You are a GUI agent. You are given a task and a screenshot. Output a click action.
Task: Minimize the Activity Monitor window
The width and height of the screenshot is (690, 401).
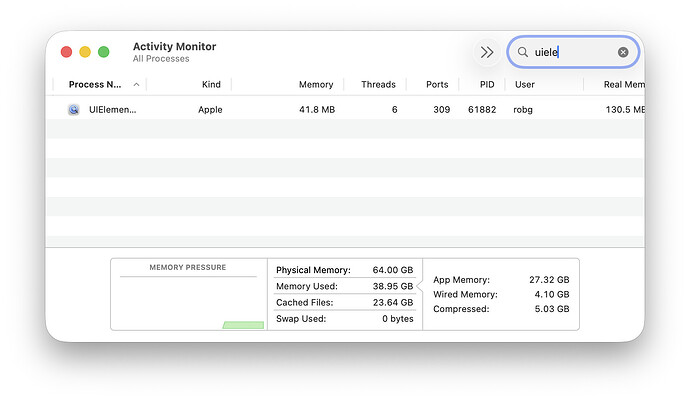click(85, 52)
